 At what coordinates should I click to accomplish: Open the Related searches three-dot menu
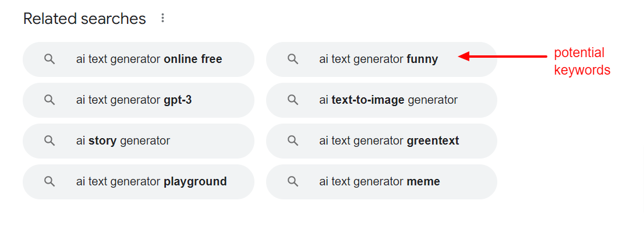pos(162,18)
